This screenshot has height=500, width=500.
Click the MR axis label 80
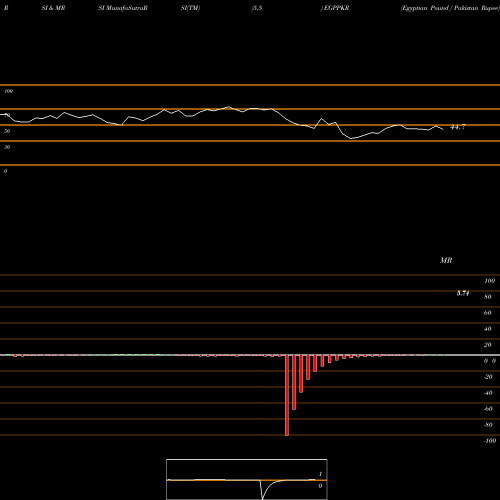[x=488, y=297]
